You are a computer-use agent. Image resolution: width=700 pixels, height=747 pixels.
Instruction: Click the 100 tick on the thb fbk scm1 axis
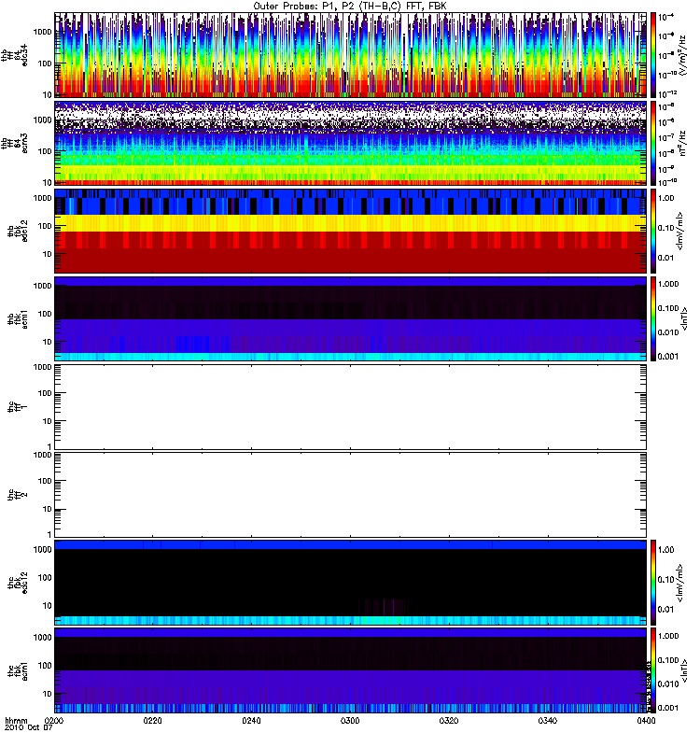[x=44, y=314]
